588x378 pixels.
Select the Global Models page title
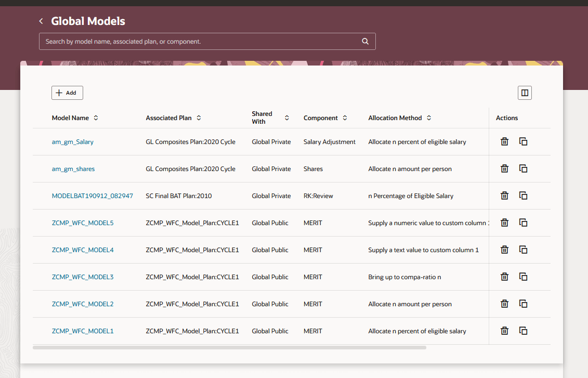[x=88, y=21]
